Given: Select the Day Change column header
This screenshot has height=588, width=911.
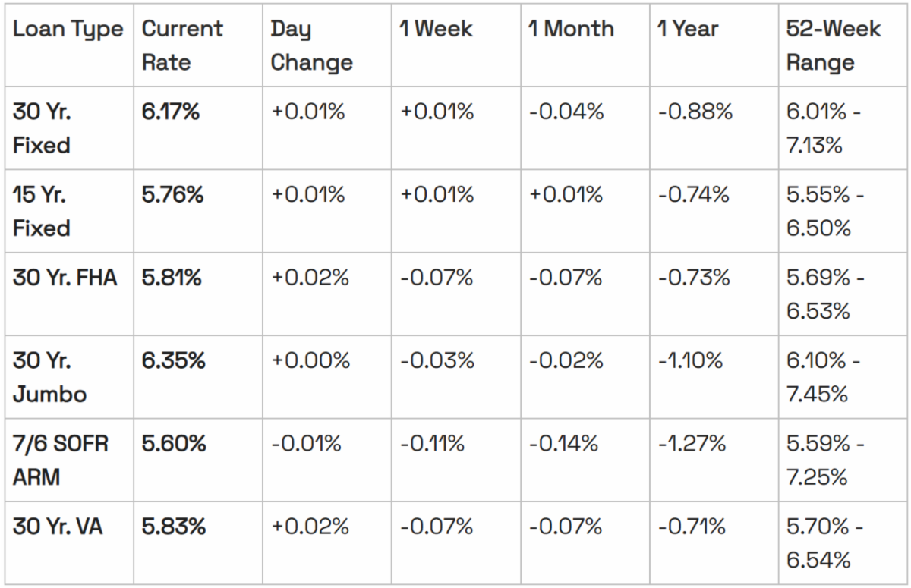Looking at the screenshot, I should tap(311, 46).
